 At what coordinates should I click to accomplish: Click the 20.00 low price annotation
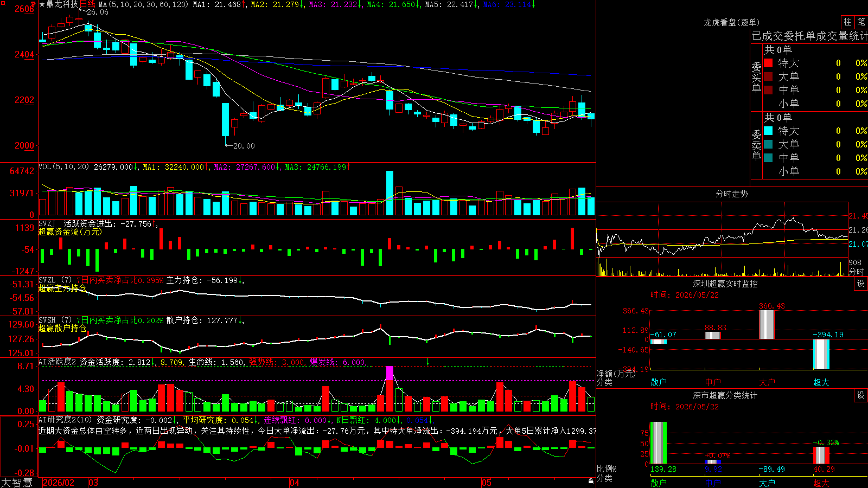[x=244, y=146]
